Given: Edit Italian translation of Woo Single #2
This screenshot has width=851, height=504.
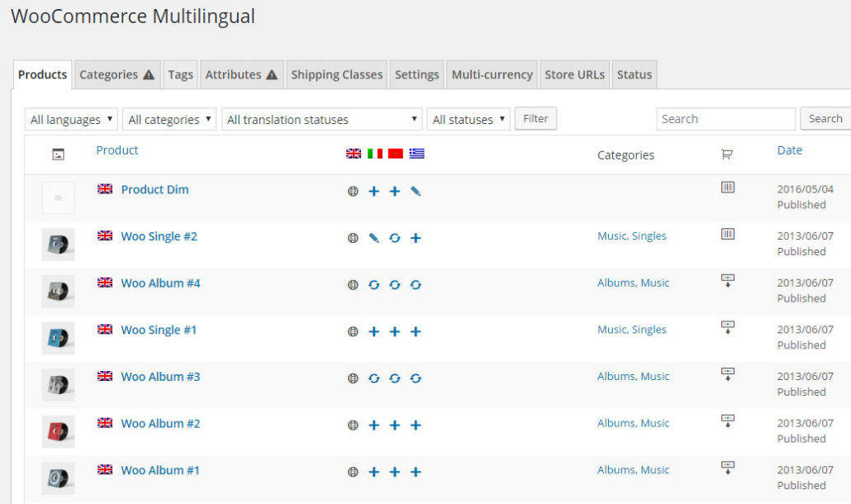Looking at the screenshot, I should tap(374, 238).
